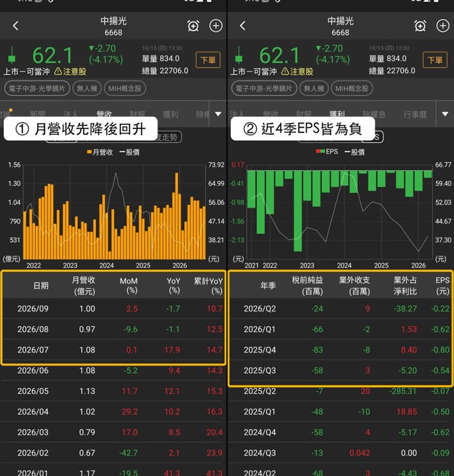This screenshot has height=476, width=454.
Task: Toggle 月營收 legend series in left chart
Action: (x=100, y=152)
